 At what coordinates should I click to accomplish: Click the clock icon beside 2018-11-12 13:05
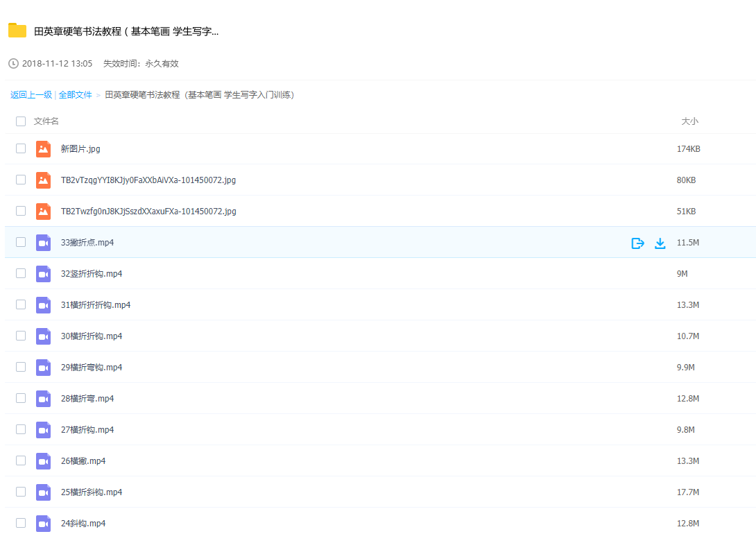pyautogui.click(x=13, y=64)
